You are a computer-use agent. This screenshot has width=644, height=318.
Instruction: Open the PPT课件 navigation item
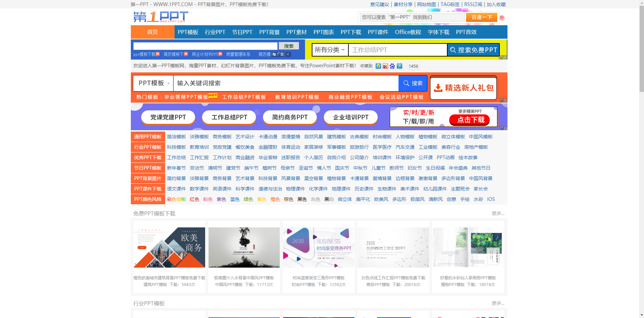[x=378, y=32]
